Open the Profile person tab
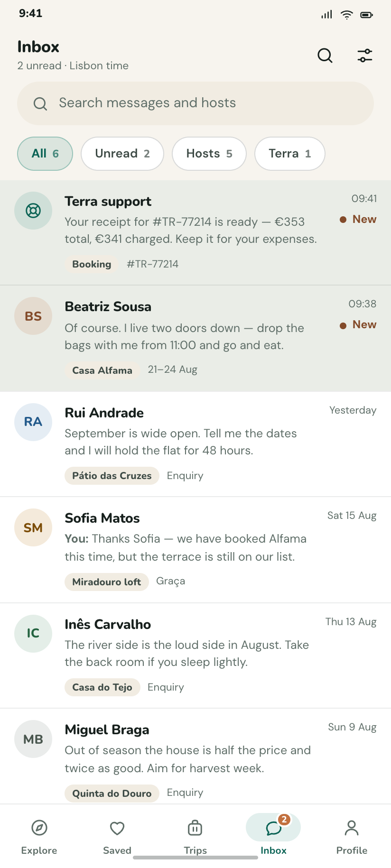Screen dimensions: 391x868 352,836
